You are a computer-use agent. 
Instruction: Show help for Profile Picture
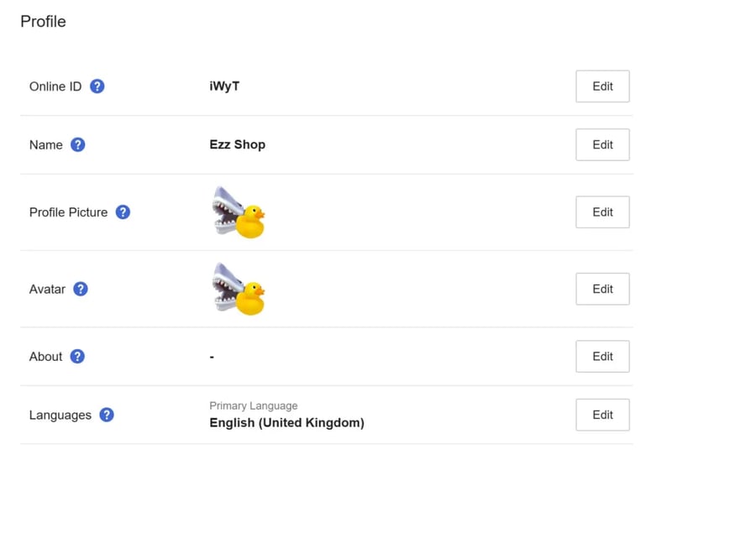click(x=123, y=212)
